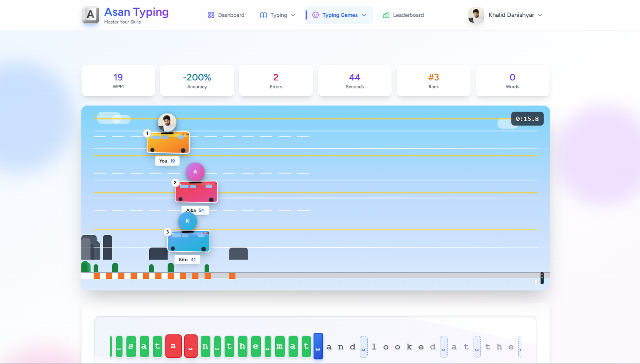Click the Asan Typing logo icon
The height and width of the screenshot is (364, 640).
[90, 15]
